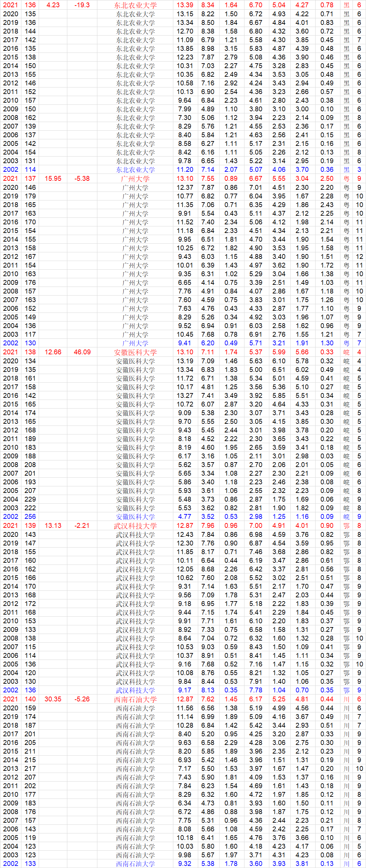The width and height of the screenshot is (366, 868).
Task: Click the blue 东北农业大学 name in its 2002 row
Action: (x=135, y=170)
